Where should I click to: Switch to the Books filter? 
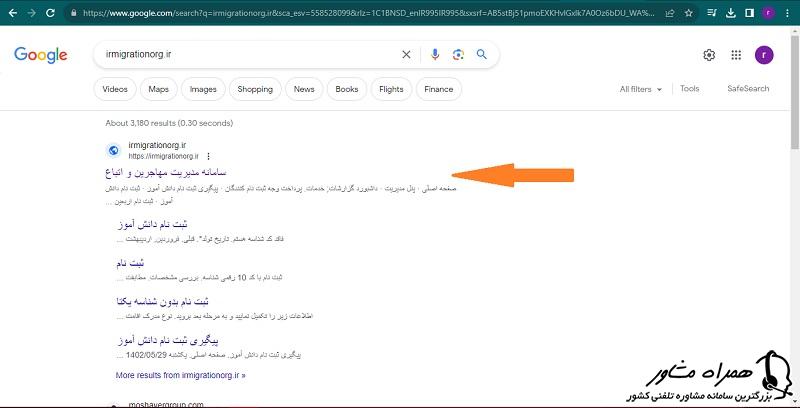[347, 89]
